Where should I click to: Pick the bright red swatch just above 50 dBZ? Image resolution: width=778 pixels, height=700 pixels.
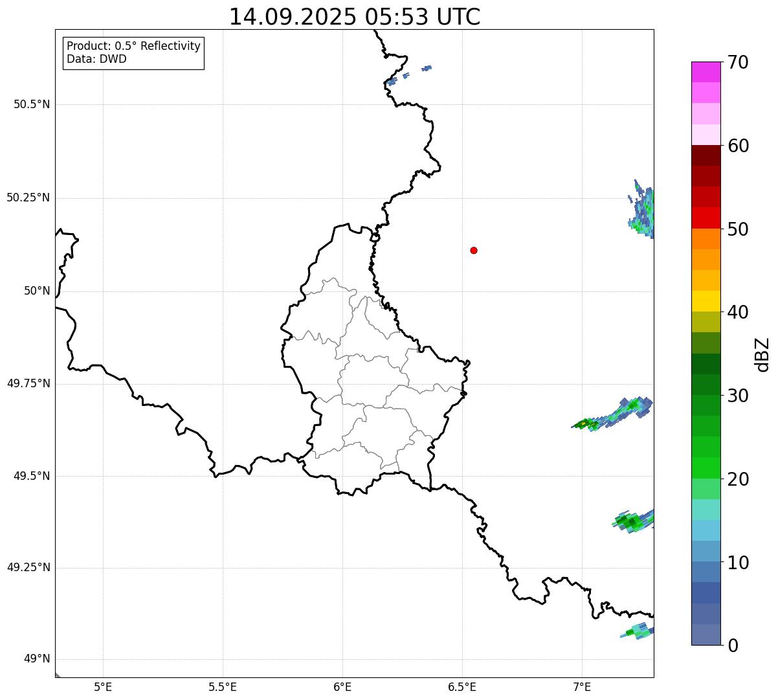(706, 218)
